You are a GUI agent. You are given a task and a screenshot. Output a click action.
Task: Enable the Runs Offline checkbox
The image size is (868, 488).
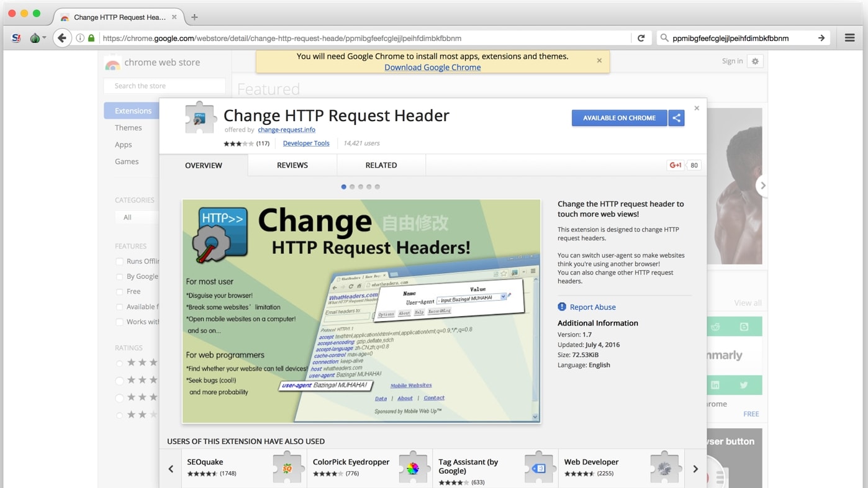(119, 261)
